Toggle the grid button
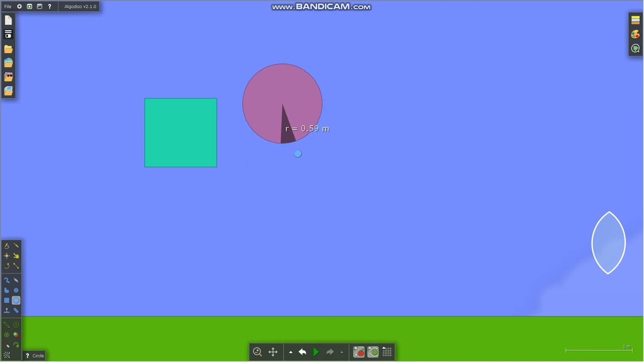Image resolution: width=644 pixels, height=362 pixels. tap(387, 352)
